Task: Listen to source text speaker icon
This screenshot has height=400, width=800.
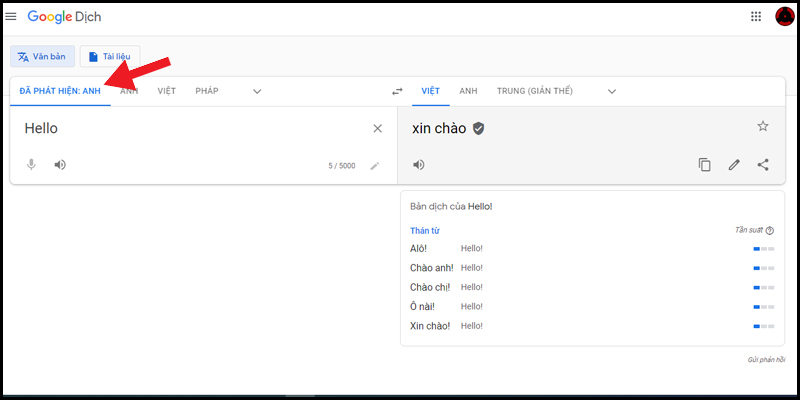Action: (60, 165)
